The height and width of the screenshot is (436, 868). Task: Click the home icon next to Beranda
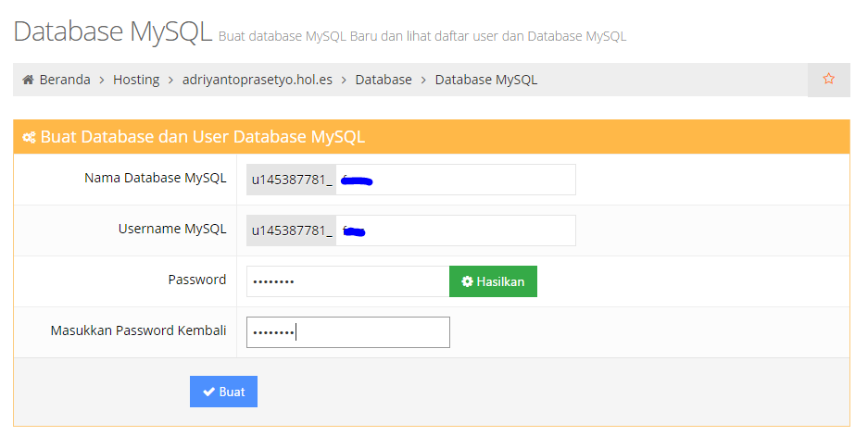click(28, 80)
